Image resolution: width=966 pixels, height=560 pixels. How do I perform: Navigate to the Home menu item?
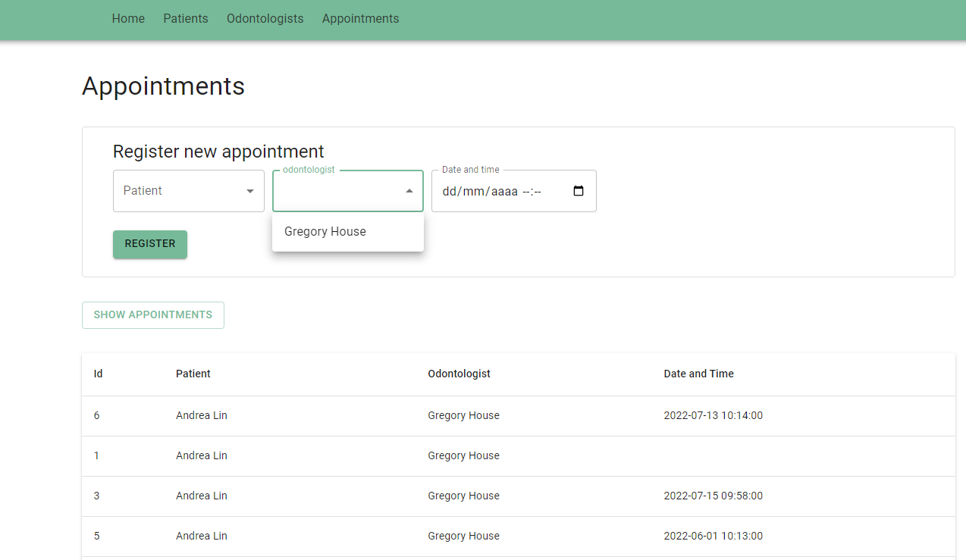point(127,19)
